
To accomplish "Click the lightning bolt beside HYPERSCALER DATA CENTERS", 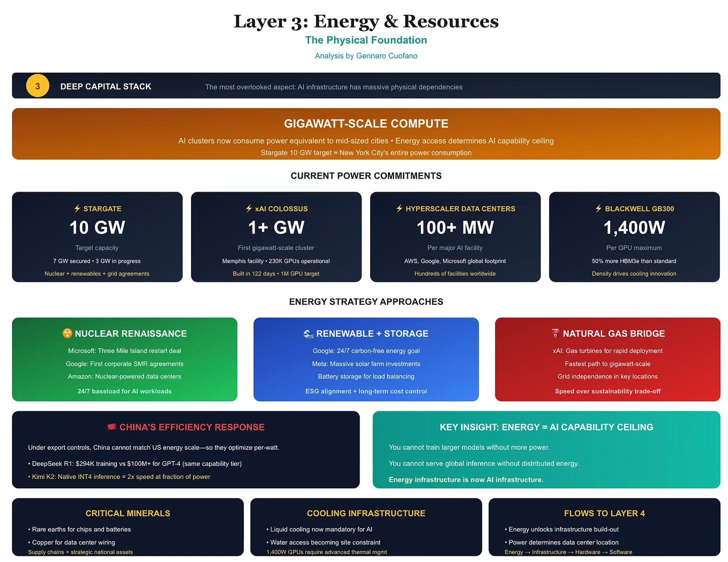I will pos(399,209).
